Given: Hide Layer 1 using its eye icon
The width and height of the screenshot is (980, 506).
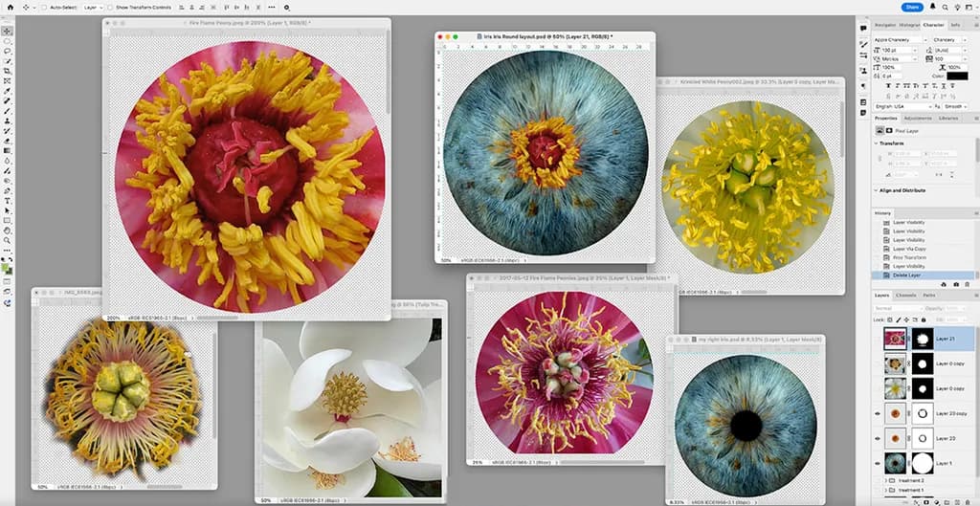Looking at the screenshot, I should click(x=879, y=464).
